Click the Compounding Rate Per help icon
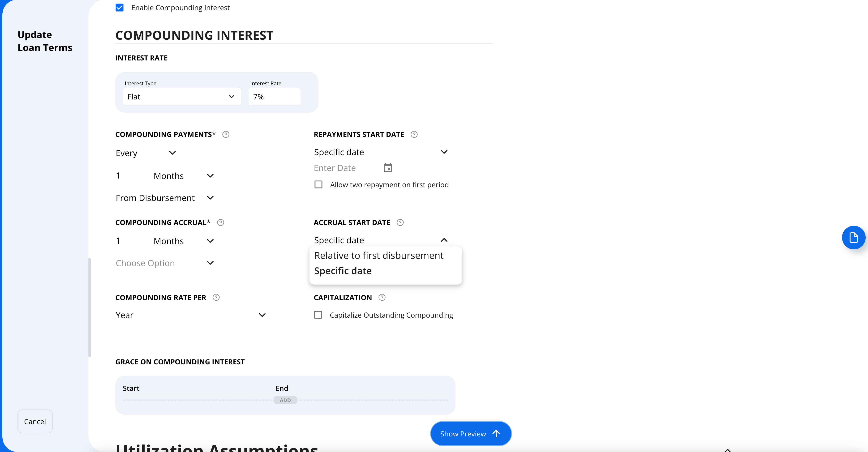 click(216, 297)
